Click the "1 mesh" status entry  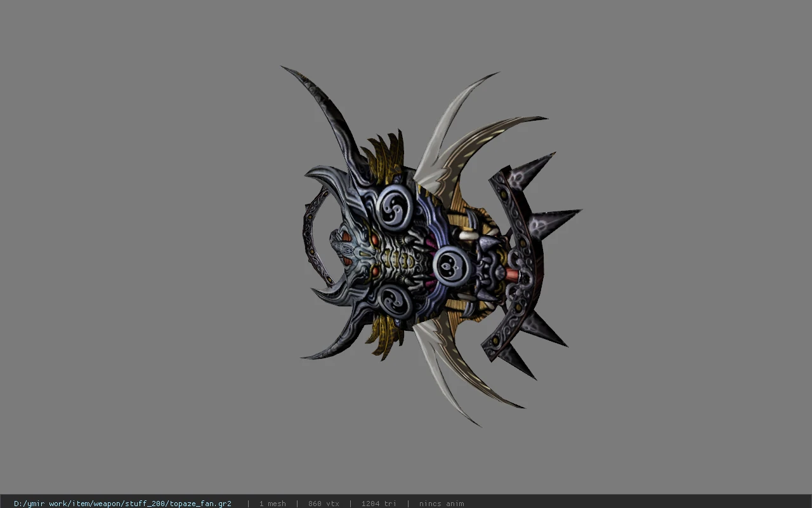272,504
